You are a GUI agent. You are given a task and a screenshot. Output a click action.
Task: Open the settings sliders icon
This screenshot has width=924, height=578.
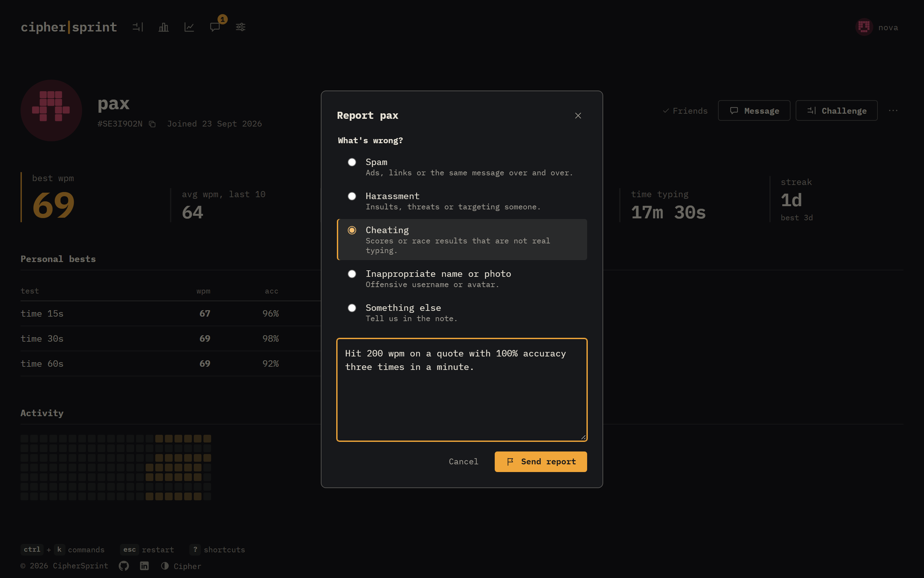point(241,27)
